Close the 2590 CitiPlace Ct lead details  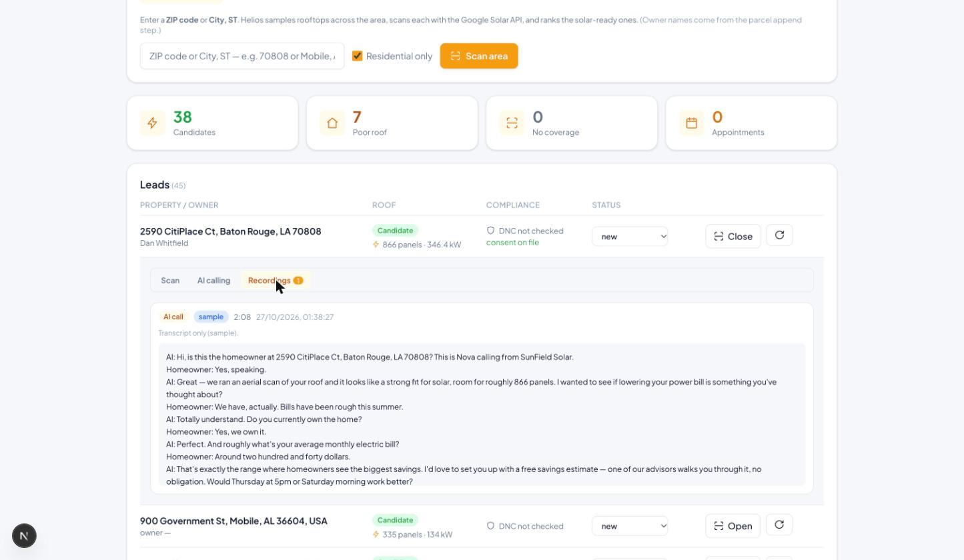pos(733,237)
